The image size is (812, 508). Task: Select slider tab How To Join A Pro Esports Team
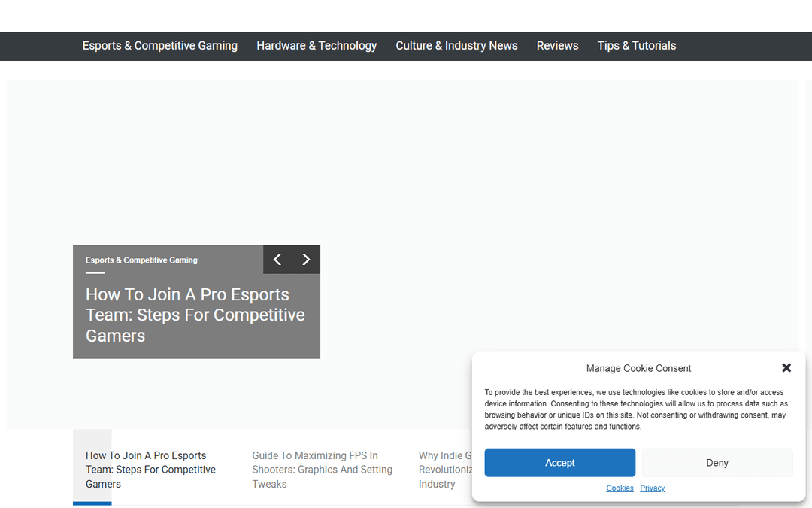point(150,470)
